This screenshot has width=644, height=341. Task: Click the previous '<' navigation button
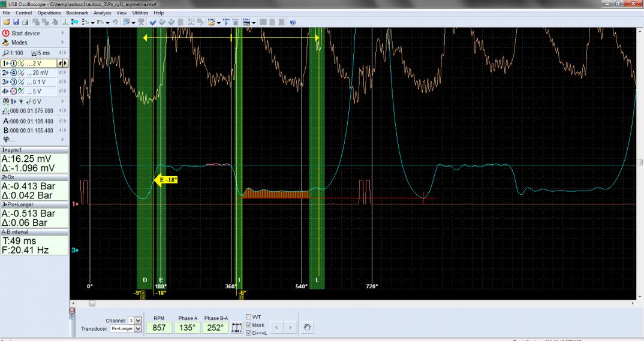click(276, 327)
